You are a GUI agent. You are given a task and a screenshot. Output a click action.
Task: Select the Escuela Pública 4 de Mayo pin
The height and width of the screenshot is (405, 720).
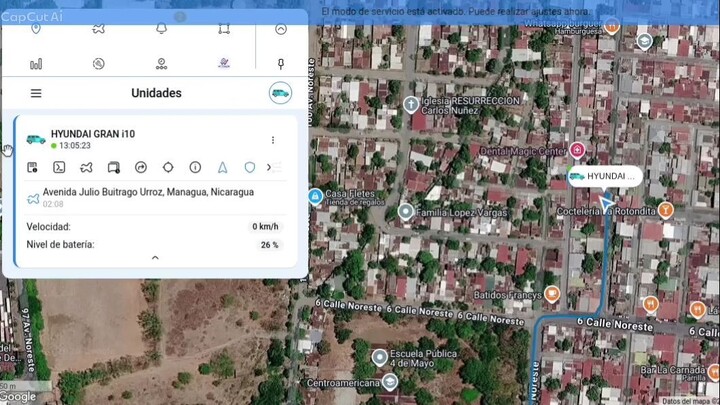380,358
